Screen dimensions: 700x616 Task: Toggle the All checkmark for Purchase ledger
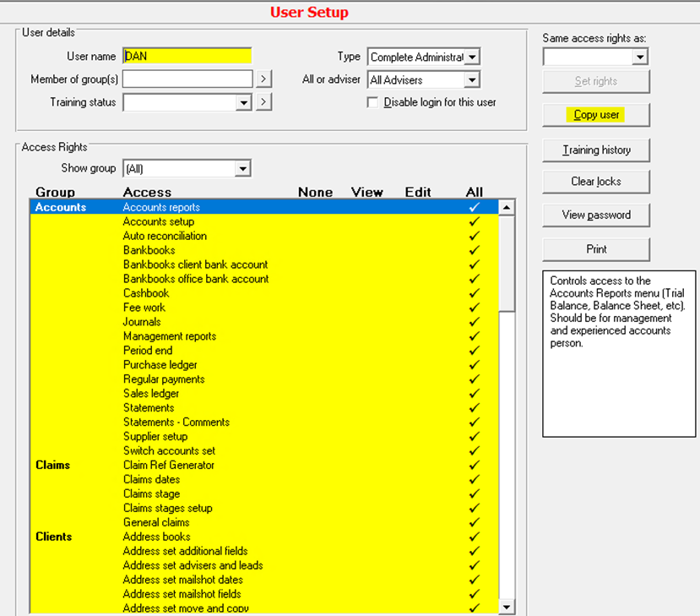click(x=474, y=364)
